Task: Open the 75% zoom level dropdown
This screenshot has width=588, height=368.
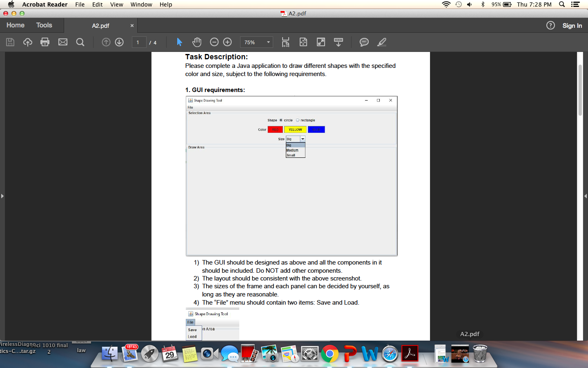Action: 268,42
